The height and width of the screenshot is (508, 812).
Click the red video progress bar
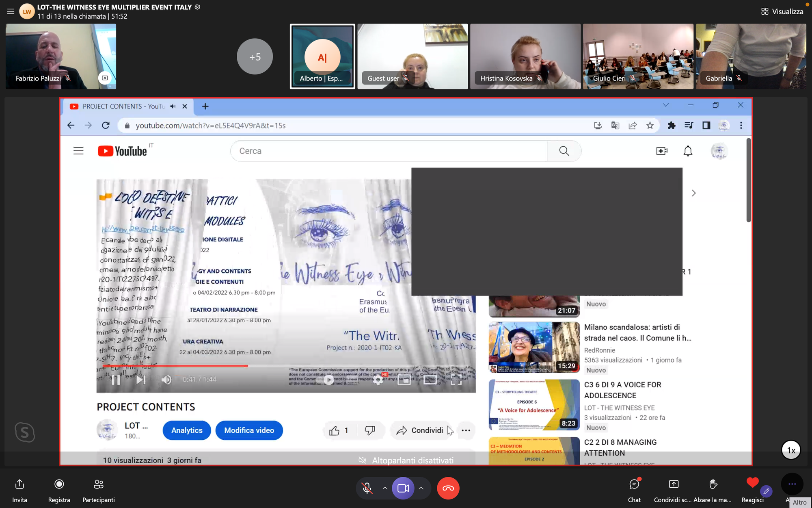click(x=175, y=366)
